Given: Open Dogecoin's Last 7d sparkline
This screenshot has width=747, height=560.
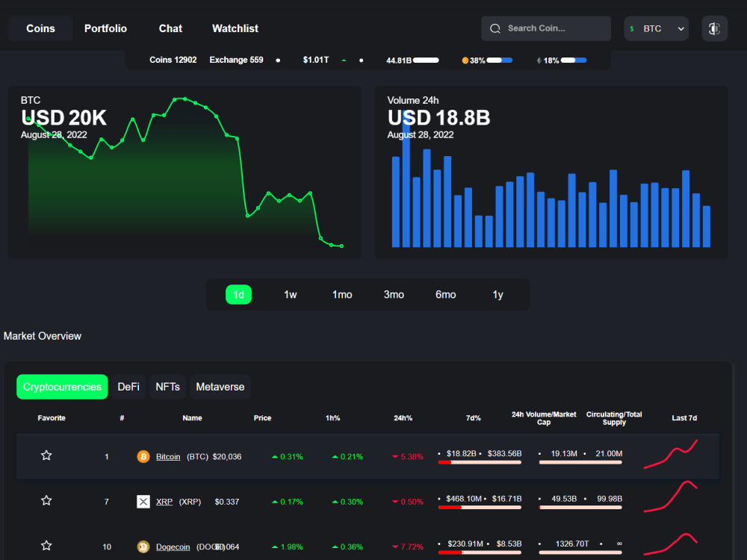Looking at the screenshot, I should [671, 544].
